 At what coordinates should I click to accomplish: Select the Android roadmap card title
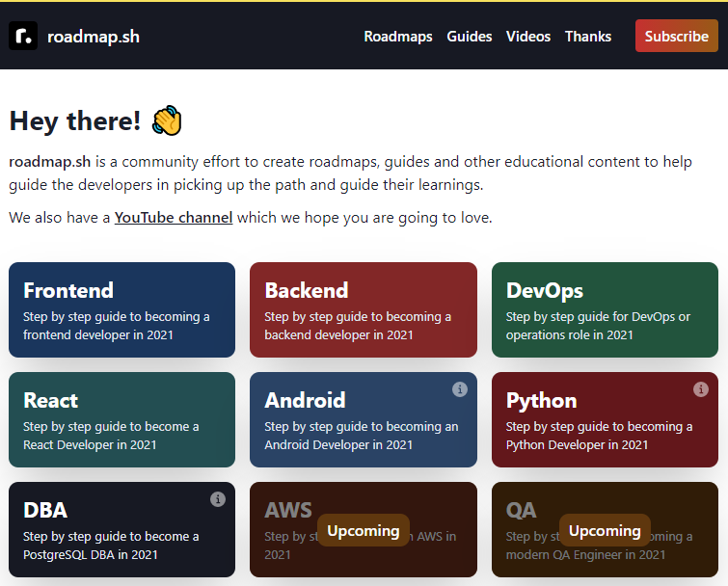pos(305,400)
